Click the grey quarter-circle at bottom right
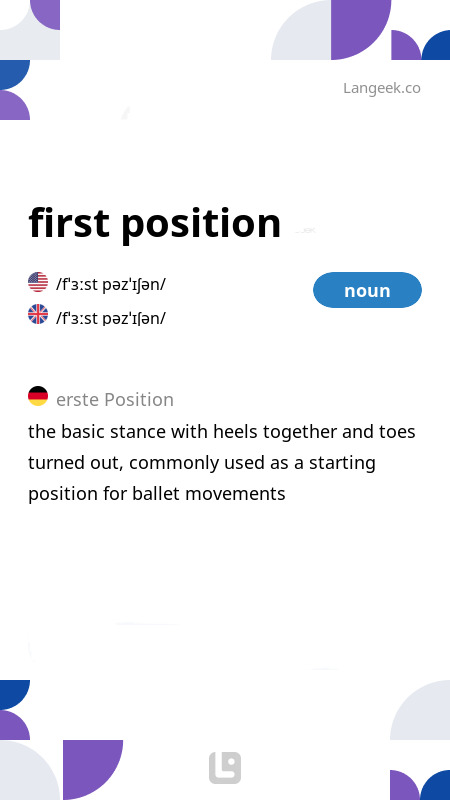The height and width of the screenshot is (800, 450). pos(420,710)
